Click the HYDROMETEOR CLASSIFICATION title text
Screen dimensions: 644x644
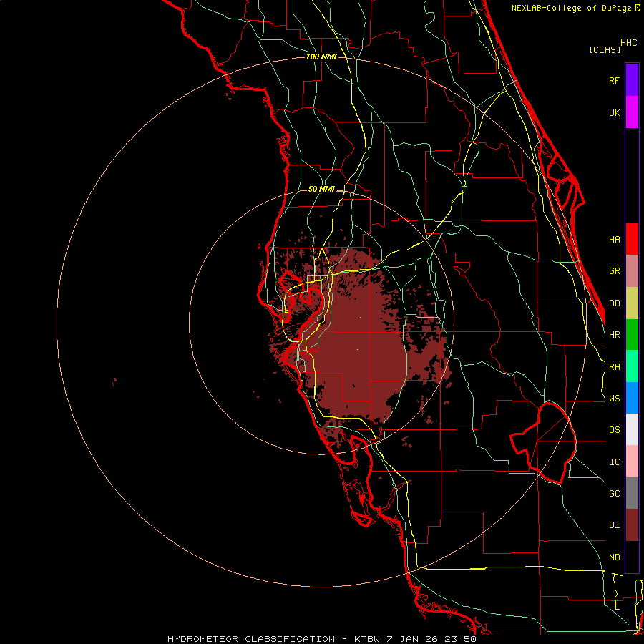pos(251,639)
